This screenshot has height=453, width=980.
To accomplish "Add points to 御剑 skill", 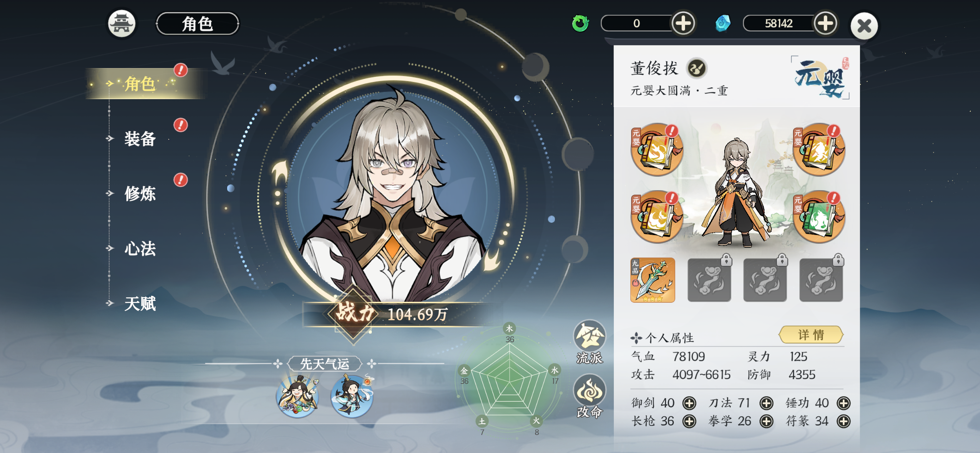I will [x=689, y=403].
